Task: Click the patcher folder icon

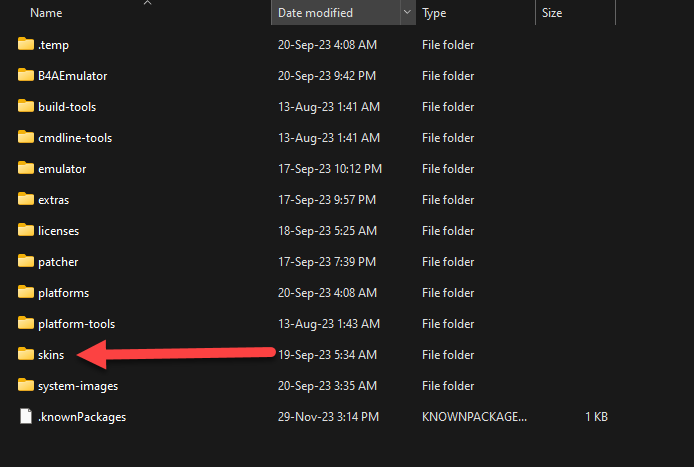Action: 26,261
